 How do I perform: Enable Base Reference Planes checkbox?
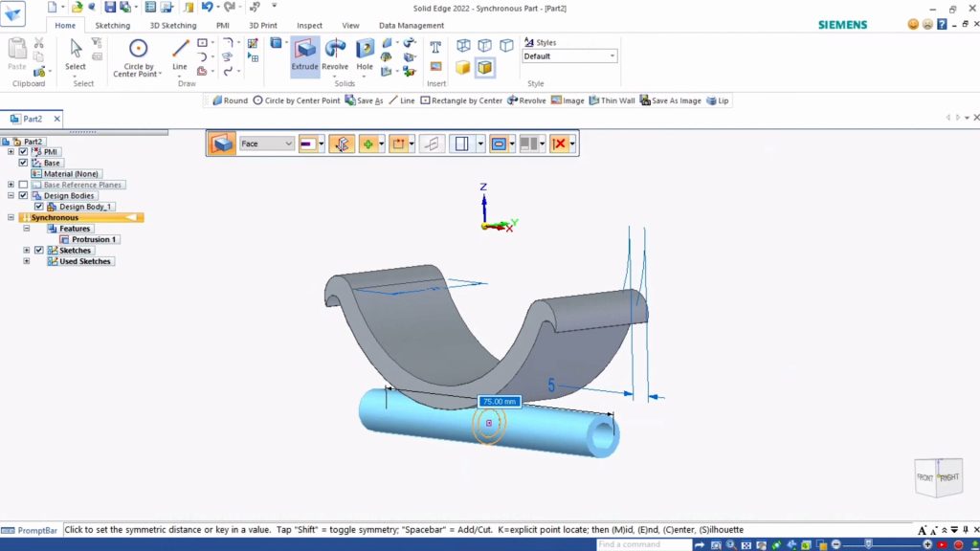point(23,185)
